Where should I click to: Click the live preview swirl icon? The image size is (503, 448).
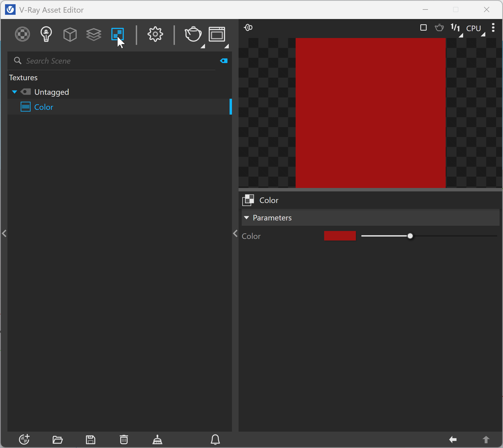click(248, 27)
